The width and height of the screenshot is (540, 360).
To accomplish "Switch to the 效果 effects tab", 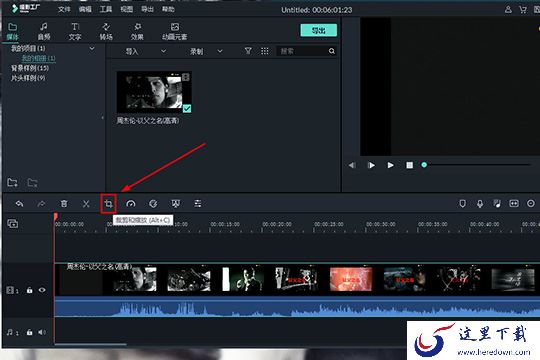I will coord(137,31).
